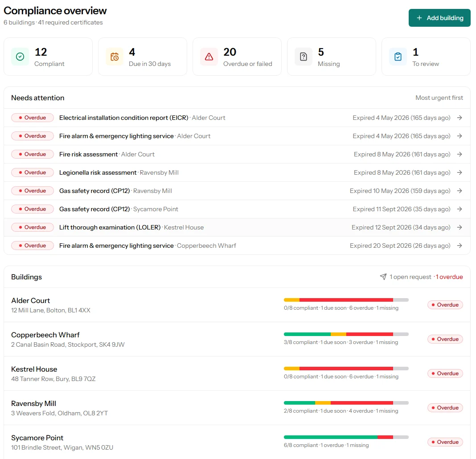Open the Ravensby Mill building row
Screen dimensions: 476x459
(237, 408)
